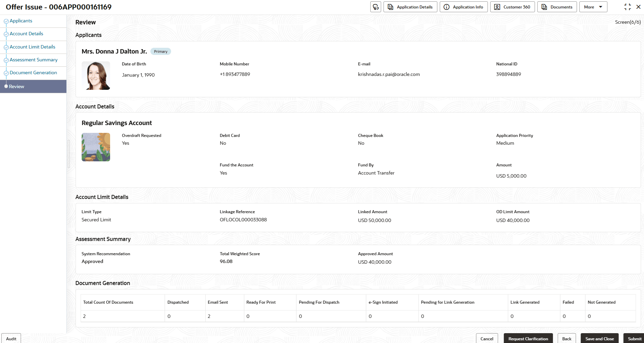644x343 pixels.
Task: Submit the offer issue application
Action: pyautogui.click(x=634, y=339)
